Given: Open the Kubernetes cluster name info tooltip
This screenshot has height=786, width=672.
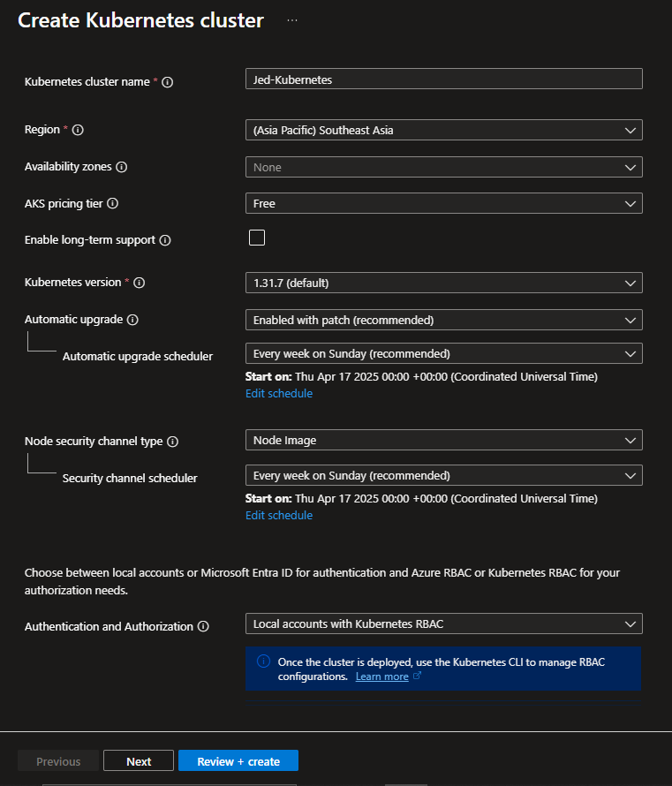Looking at the screenshot, I should click(x=170, y=81).
